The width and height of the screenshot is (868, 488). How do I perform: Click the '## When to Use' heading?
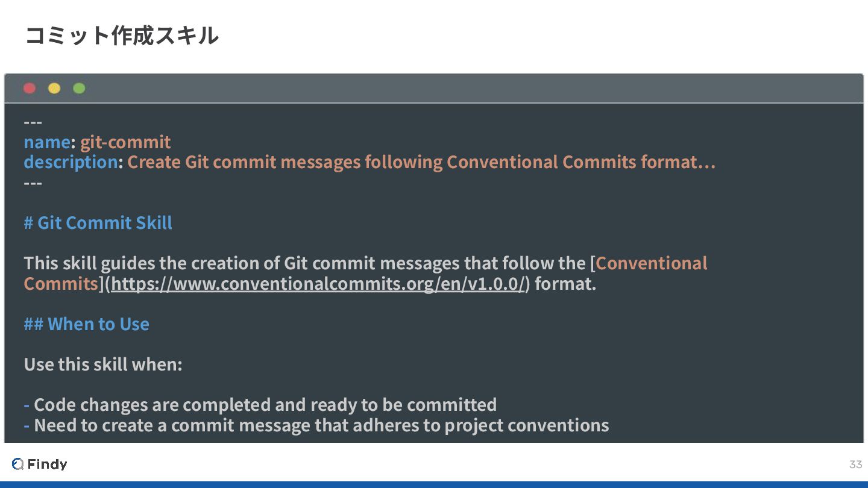pos(87,324)
